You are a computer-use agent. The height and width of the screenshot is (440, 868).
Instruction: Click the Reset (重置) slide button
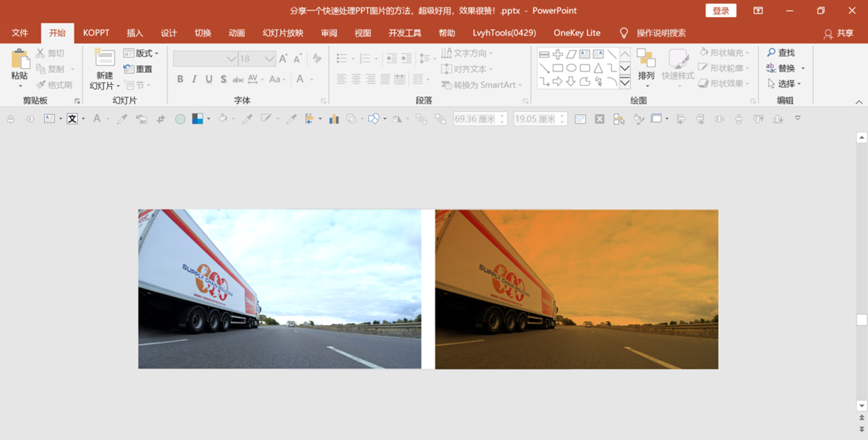pos(138,69)
